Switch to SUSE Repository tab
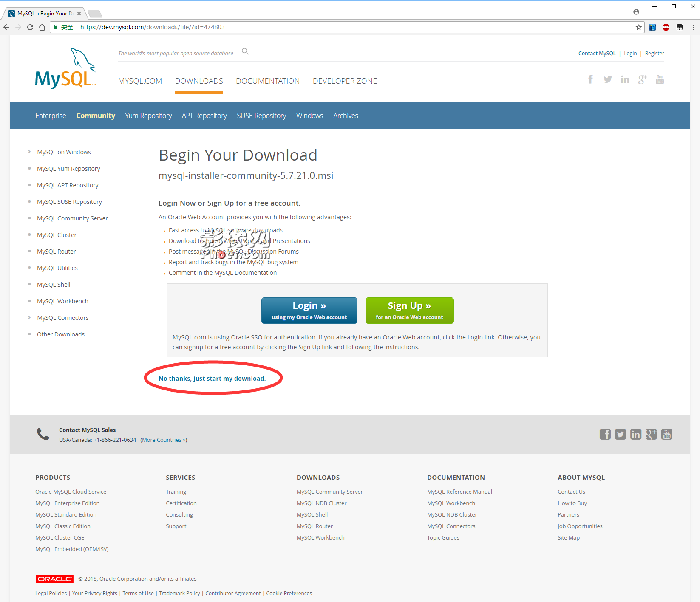The width and height of the screenshot is (700, 602). pos(261,116)
